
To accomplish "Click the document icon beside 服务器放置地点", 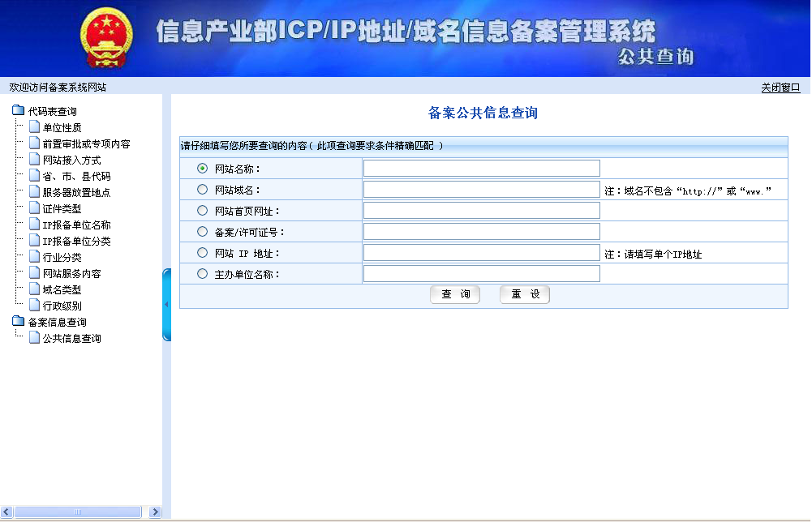I will 35,191.
